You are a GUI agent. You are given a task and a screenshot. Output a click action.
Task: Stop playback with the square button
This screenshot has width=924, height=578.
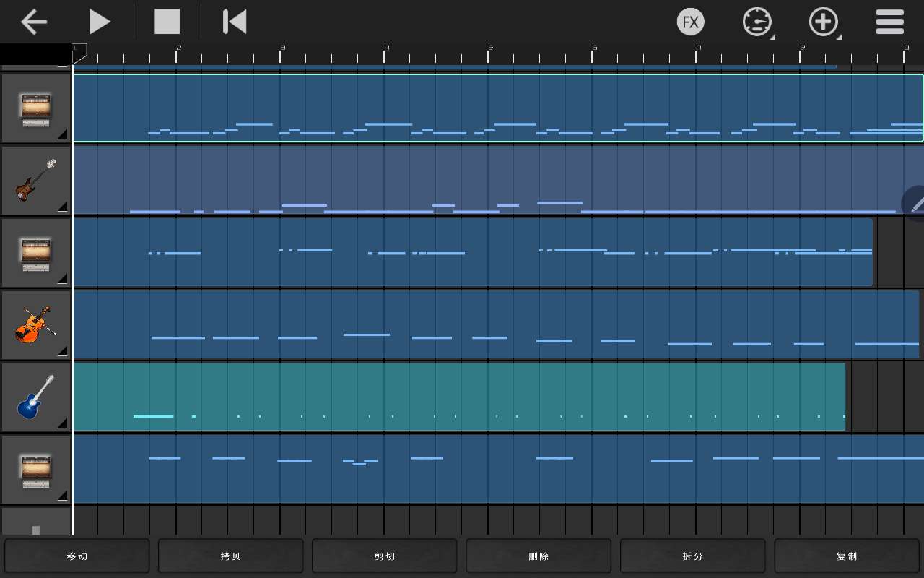167,22
